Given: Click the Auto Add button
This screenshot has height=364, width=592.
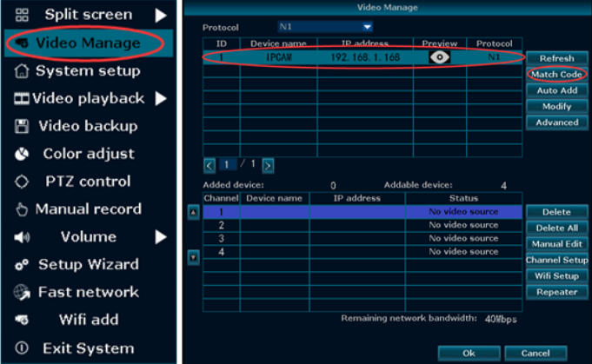Looking at the screenshot, I should (556, 90).
